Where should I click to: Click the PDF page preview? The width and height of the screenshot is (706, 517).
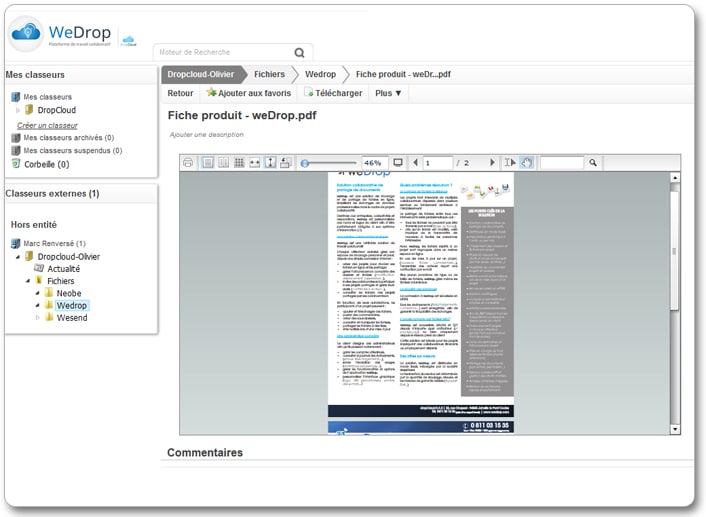421,303
